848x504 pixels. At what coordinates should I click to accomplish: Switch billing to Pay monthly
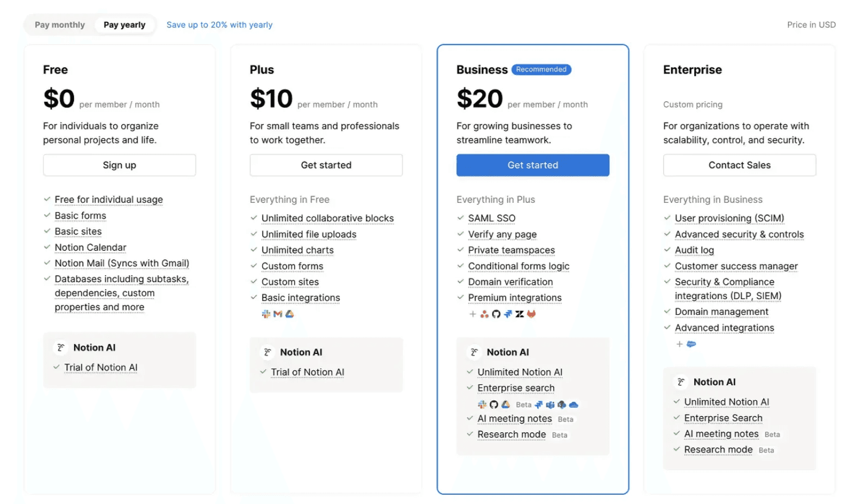tap(60, 25)
